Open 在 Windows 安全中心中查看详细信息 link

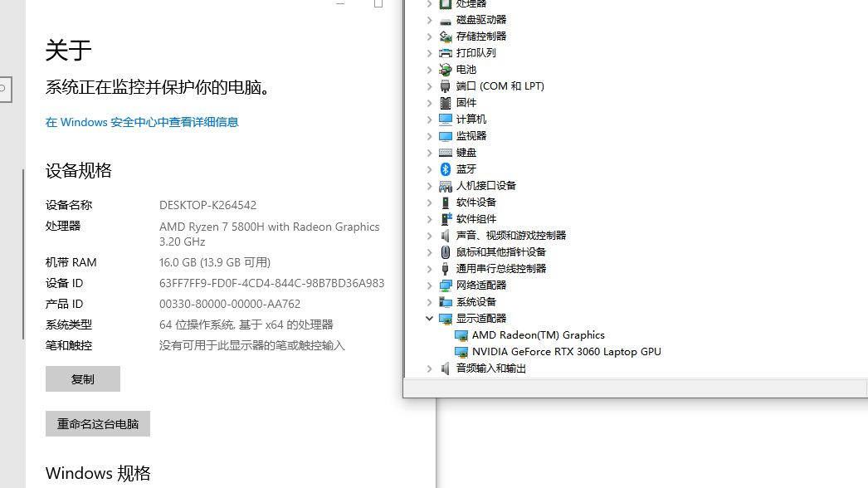(x=142, y=122)
